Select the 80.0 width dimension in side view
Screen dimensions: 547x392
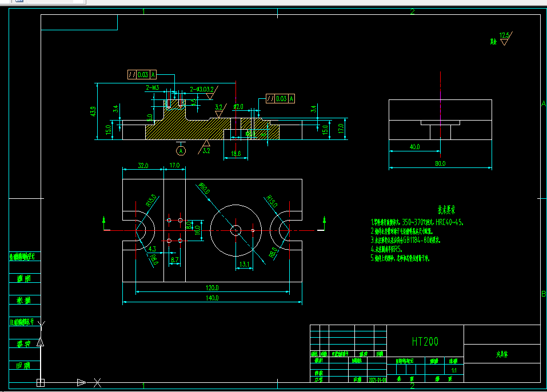click(x=440, y=163)
